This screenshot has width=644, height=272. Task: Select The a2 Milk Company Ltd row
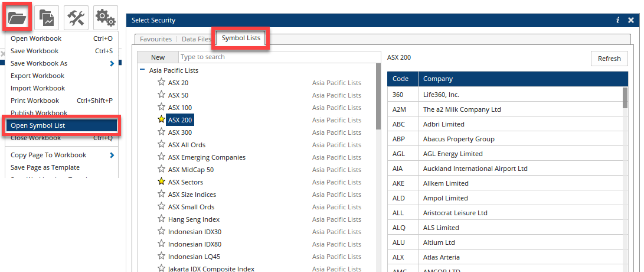point(505,109)
